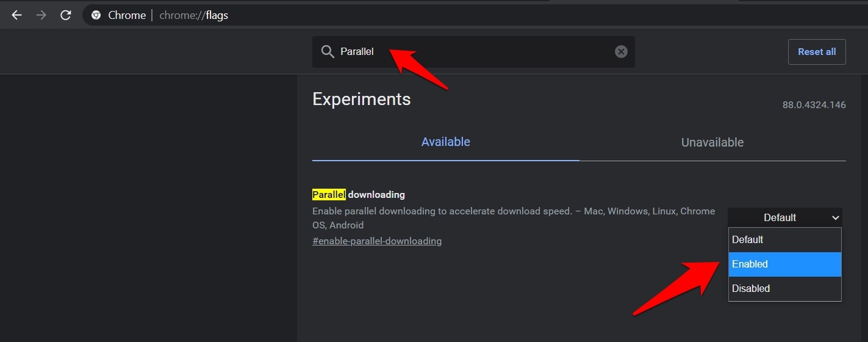Click the Chrome logo in address bar
This screenshot has width=868, height=342.
(x=96, y=15)
